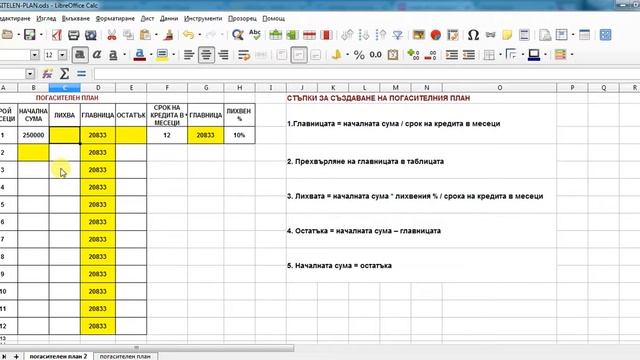Click the AutoFilter funnel icon
This screenshot has width=640, height=360.
(x=398, y=35)
